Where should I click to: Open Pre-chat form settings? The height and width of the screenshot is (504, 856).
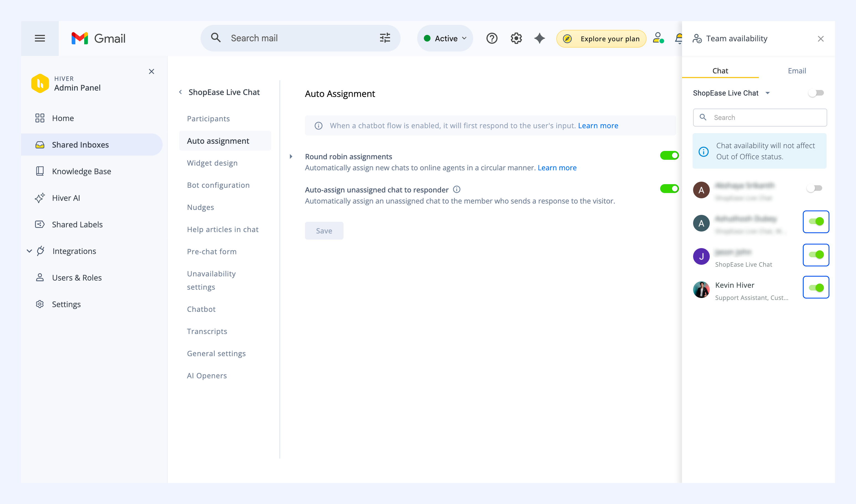pyautogui.click(x=212, y=252)
